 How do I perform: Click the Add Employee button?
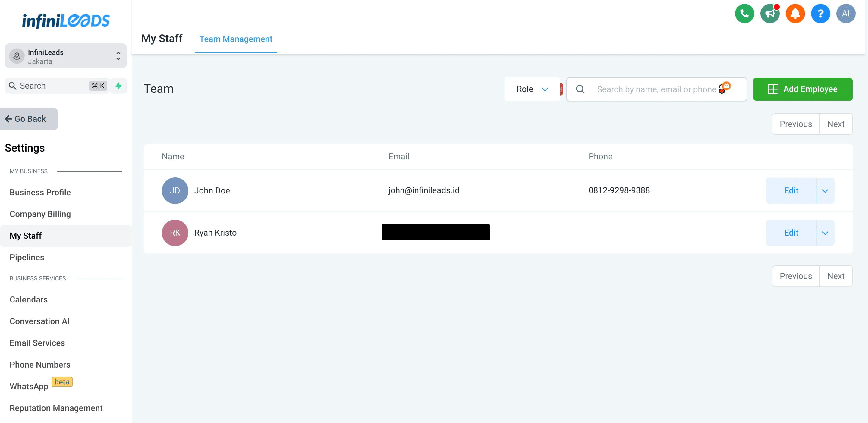[803, 89]
